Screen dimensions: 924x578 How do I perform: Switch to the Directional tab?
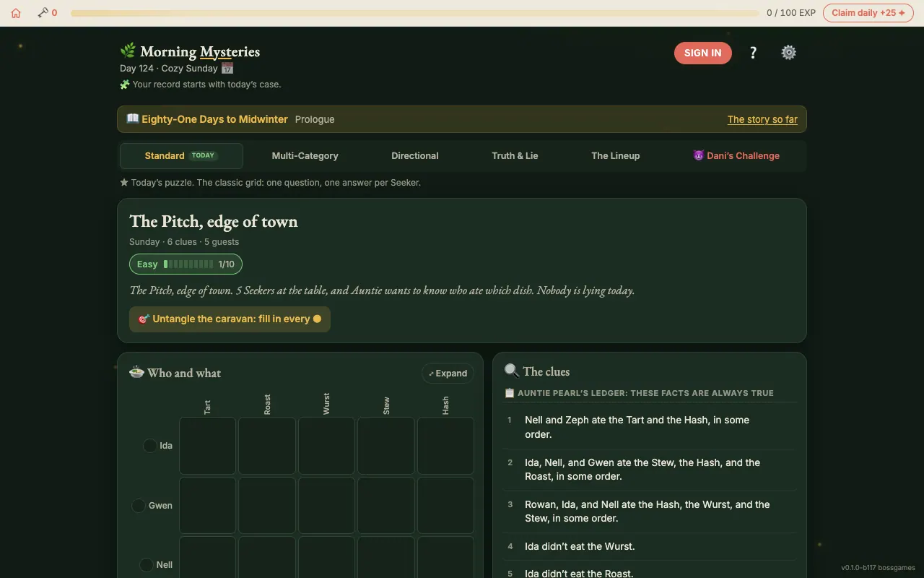pyautogui.click(x=415, y=155)
